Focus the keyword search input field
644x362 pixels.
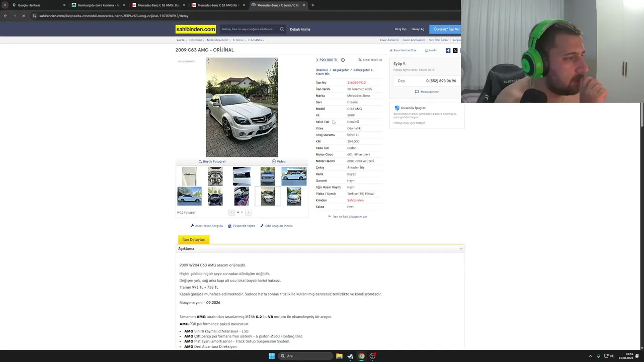(249, 29)
